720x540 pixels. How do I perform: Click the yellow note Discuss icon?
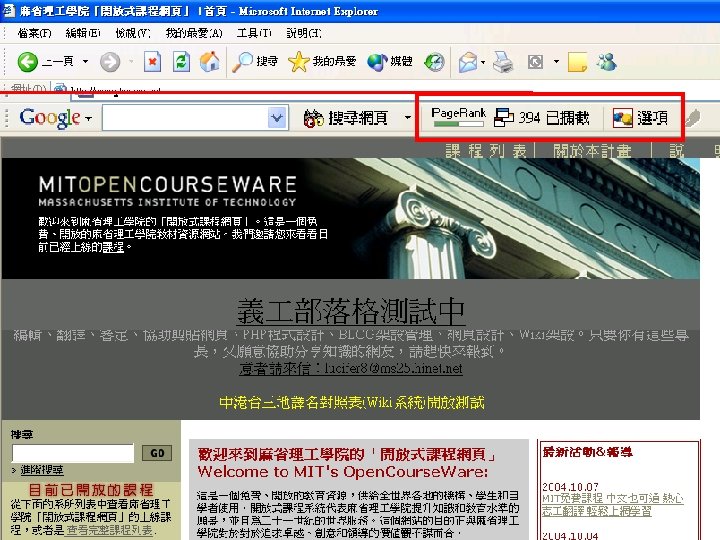point(578,62)
